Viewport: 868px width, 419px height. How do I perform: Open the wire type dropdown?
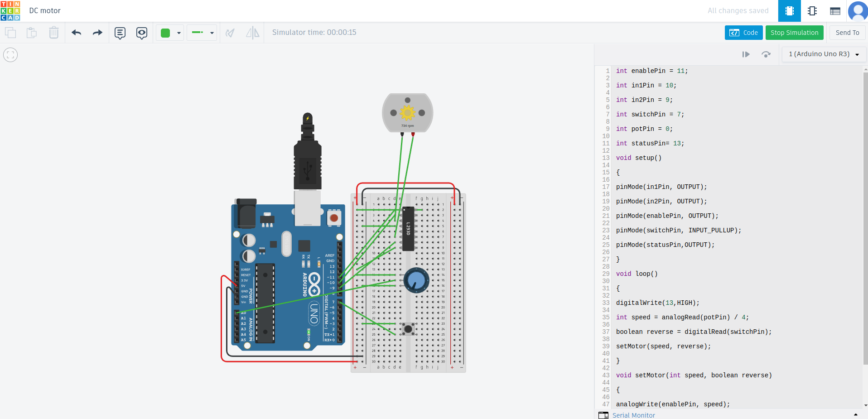click(203, 33)
